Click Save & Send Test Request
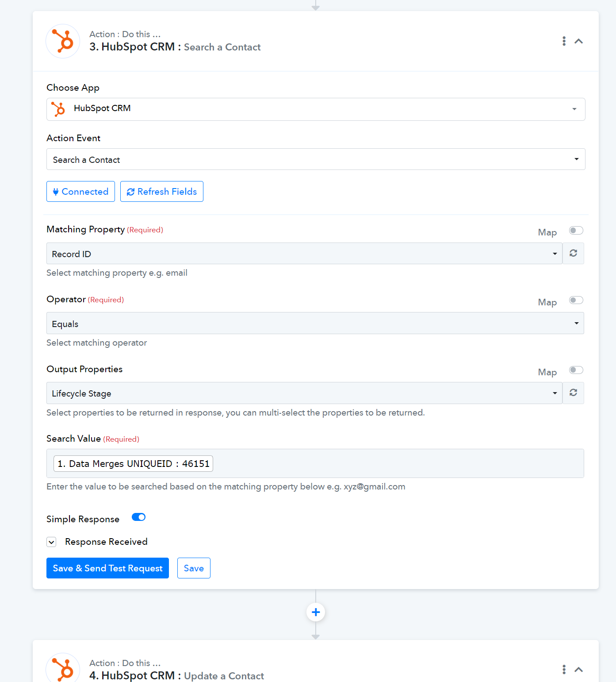Image resolution: width=616 pixels, height=682 pixels. [x=107, y=568]
